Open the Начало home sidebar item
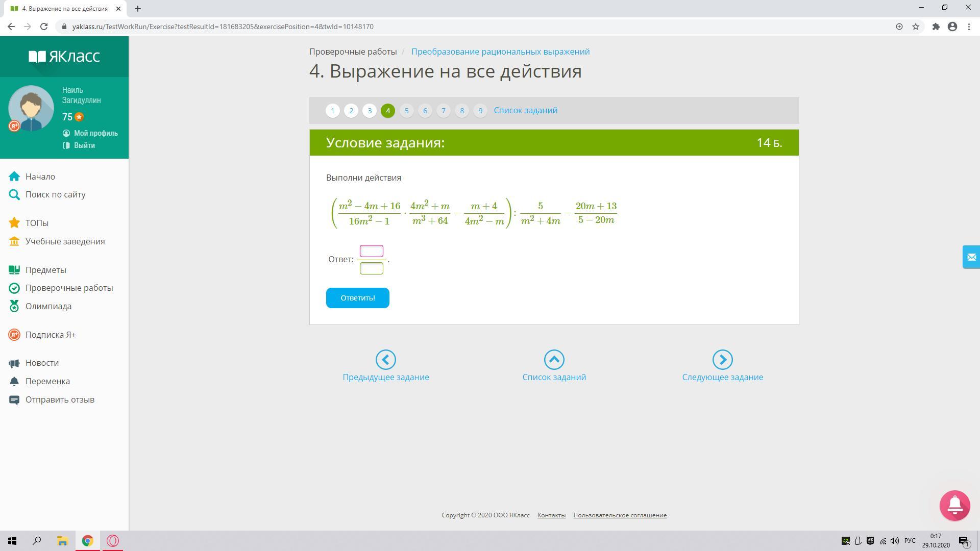The image size is (980, 551). [40, 177]
